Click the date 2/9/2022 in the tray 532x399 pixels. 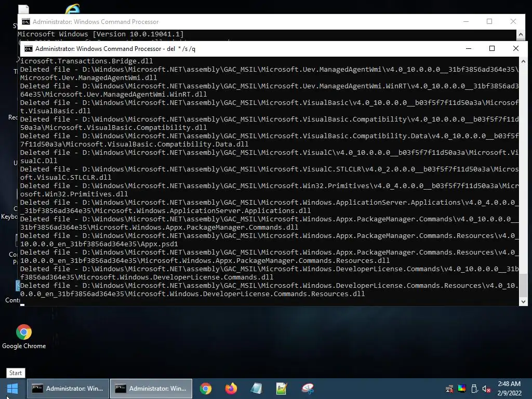tap(509, 393)
